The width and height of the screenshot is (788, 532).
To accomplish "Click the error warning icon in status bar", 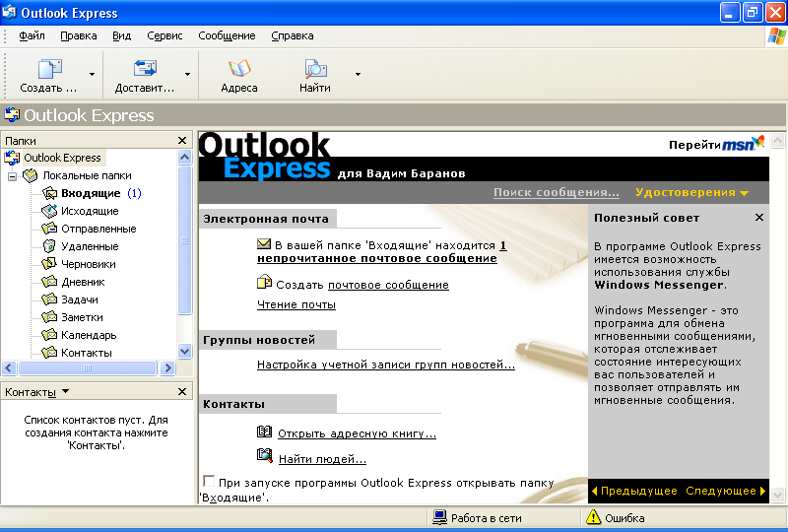I will [594, 517].
